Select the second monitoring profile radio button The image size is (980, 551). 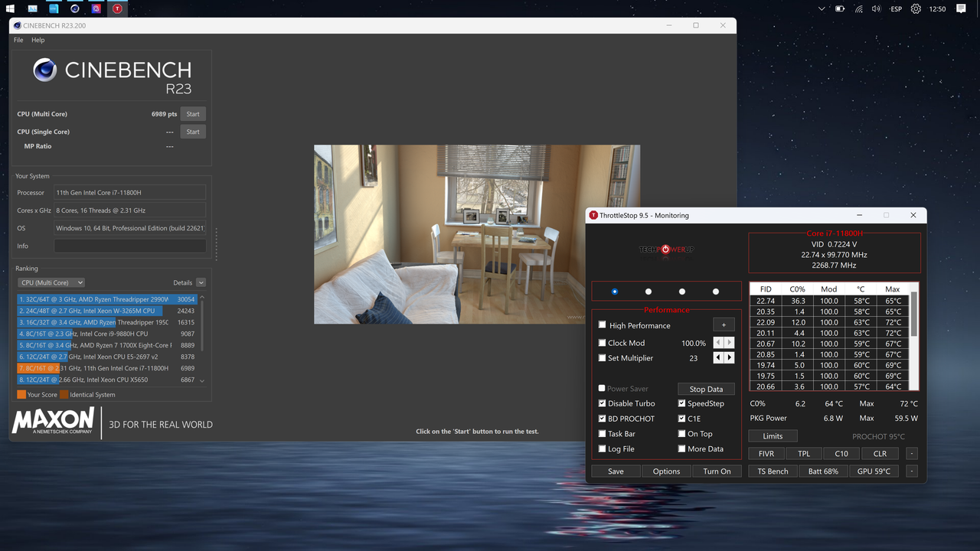click(x=648, y=291)
